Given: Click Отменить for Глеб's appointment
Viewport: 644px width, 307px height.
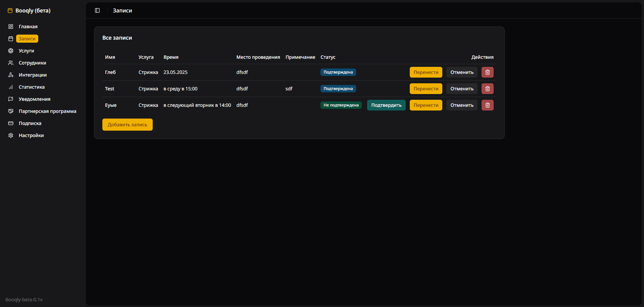Looking at the screenshot, I should (x=462, y=72).
